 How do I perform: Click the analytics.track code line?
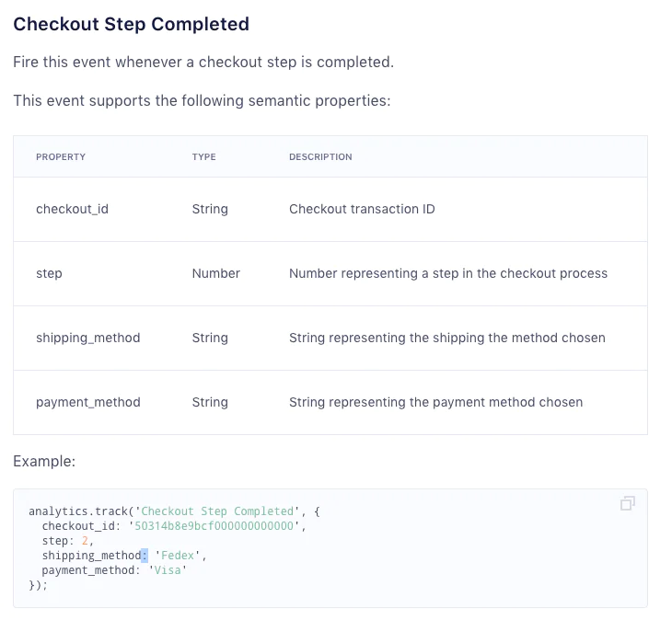(174, 511)
